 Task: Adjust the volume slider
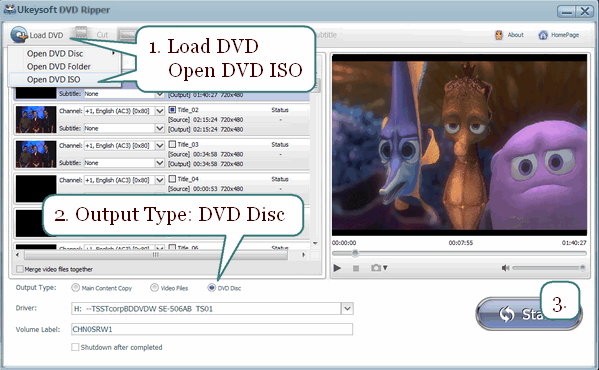[x=549, y=268]
